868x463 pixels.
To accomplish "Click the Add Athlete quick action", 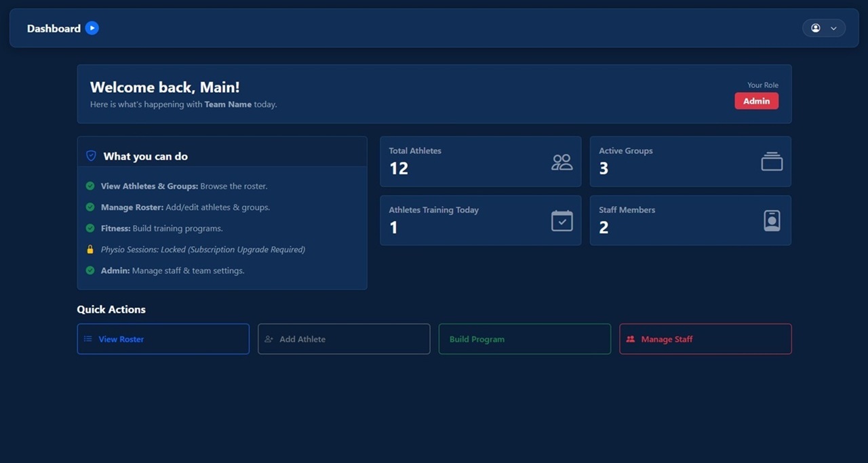I will click(344, 339).
